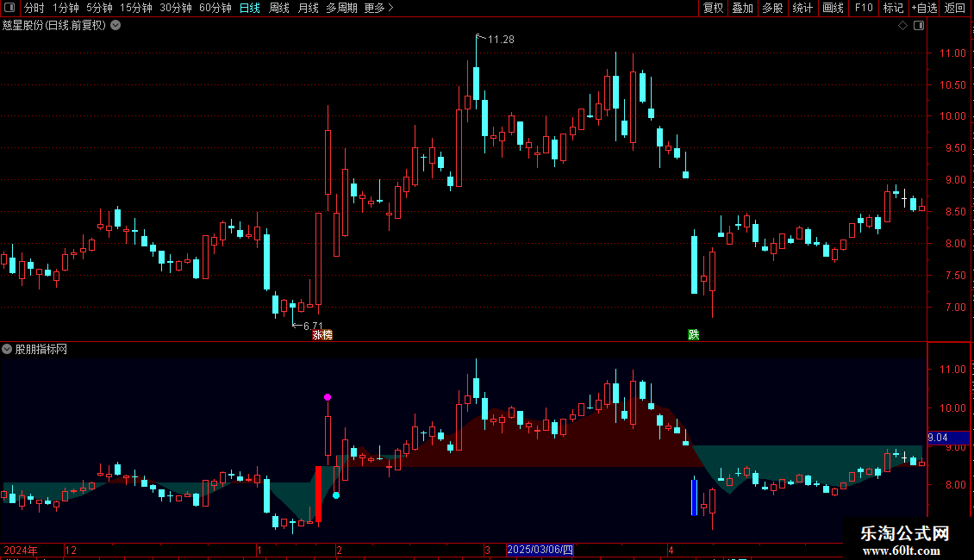Click the blue signal bar in indicator
Viewport: 974px width, 560px height.
click(x=694, y=497)
